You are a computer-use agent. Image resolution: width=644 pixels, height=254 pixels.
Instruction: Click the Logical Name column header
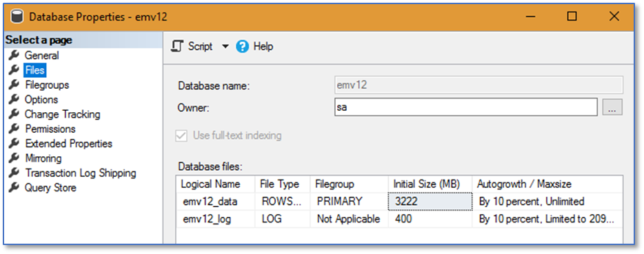216,184
